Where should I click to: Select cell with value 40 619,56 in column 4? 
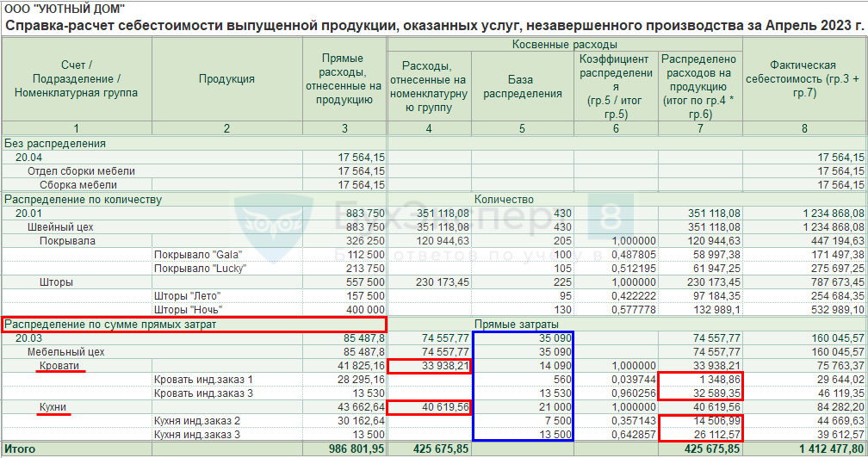(x=430, y=407)
